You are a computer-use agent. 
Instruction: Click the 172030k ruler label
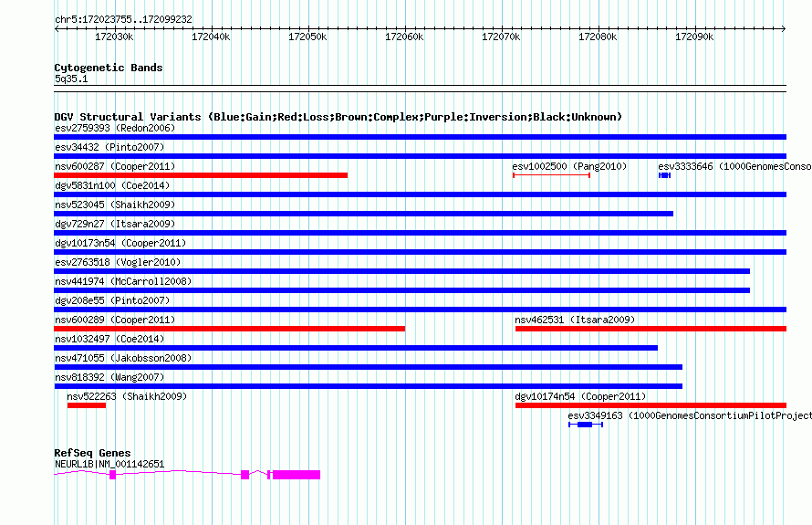(114, 37)
